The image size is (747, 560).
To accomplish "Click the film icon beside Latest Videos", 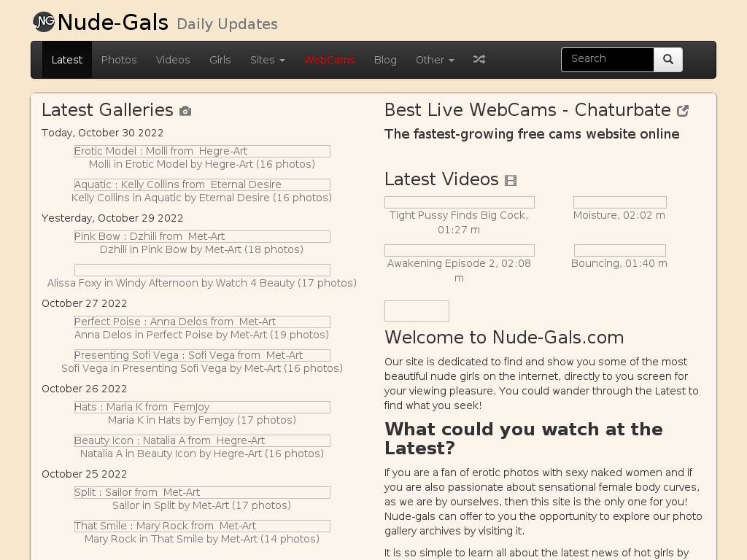I will 511,180.
